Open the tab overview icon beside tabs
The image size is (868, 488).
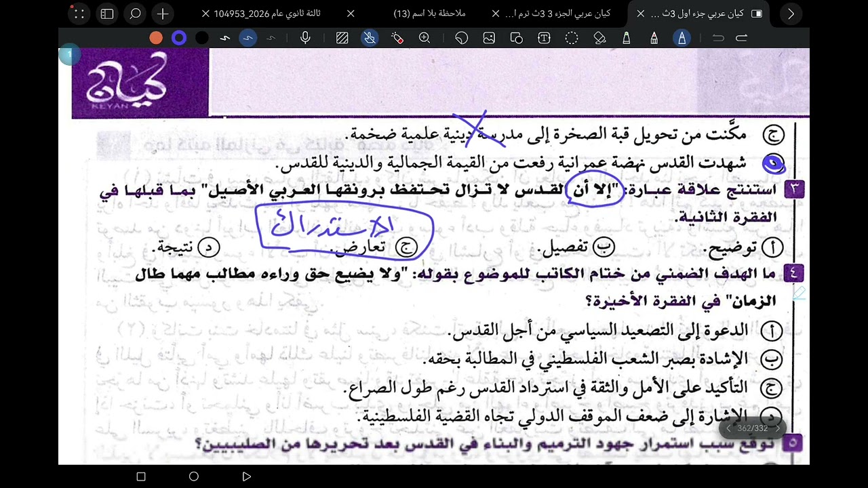(x=757, y=14)
